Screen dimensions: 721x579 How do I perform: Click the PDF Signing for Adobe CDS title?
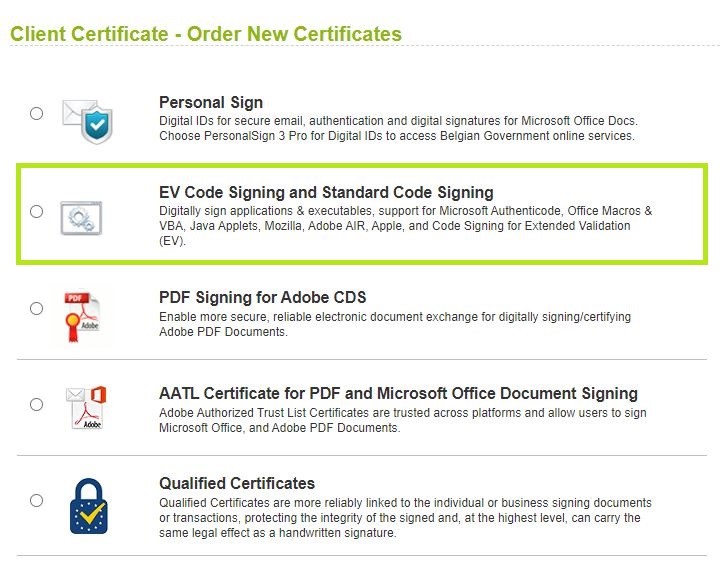(263, 297)
